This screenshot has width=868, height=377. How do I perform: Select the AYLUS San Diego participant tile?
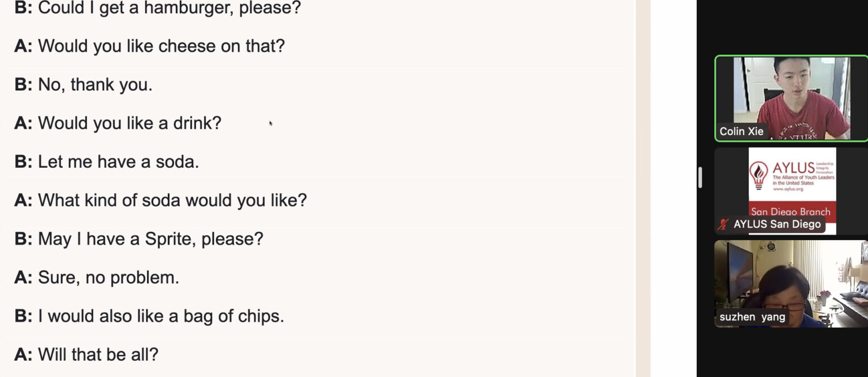[x=791, y=191]
